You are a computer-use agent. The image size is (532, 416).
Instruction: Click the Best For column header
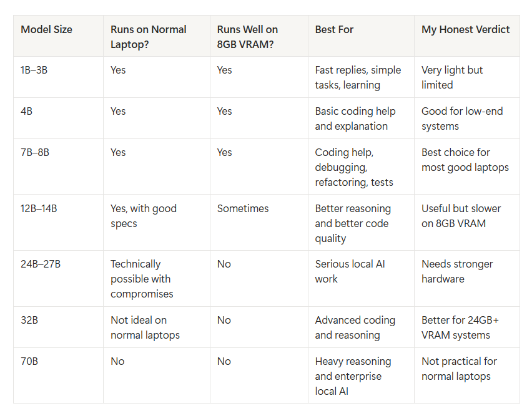[x=334, y=29]
